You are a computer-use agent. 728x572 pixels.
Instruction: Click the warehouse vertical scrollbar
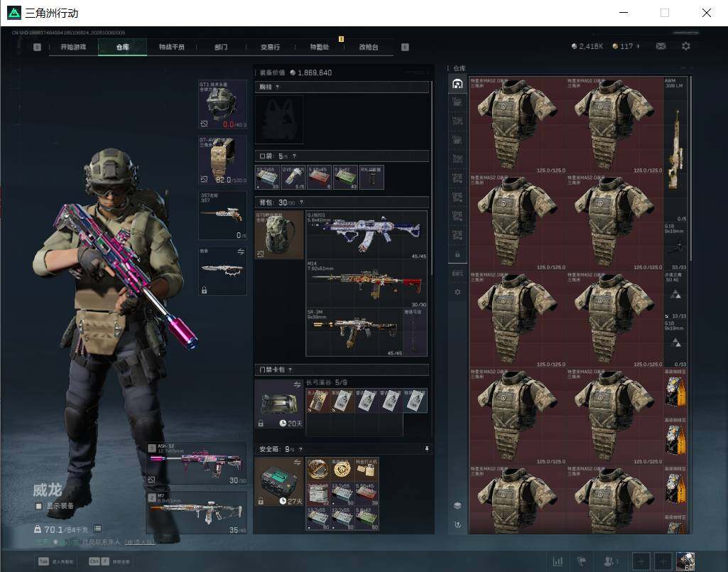point(691,168)
